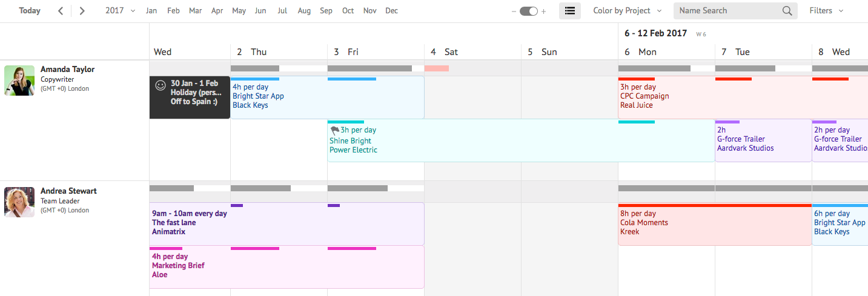Click the milestone flag on Shine Bright booking

(334, 130)
